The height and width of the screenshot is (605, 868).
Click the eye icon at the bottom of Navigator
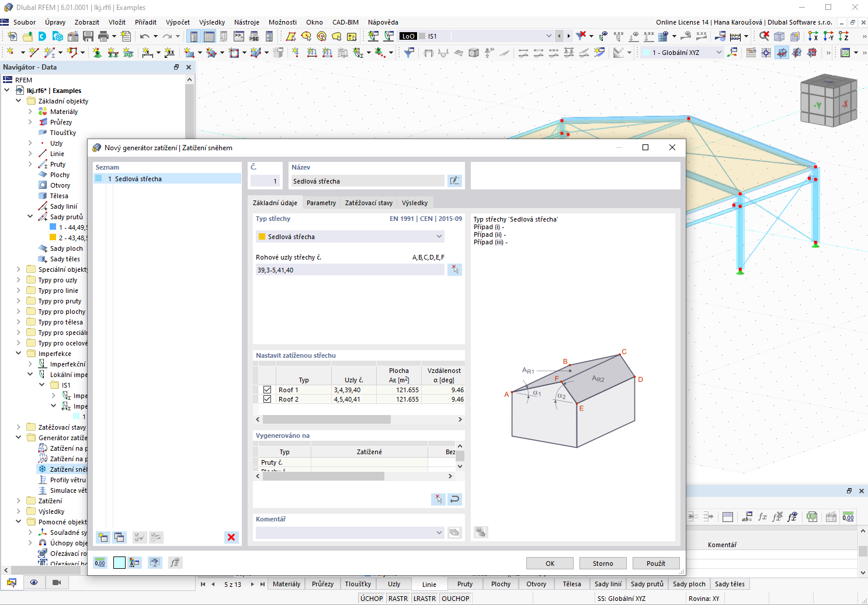[x=34, y=582]
